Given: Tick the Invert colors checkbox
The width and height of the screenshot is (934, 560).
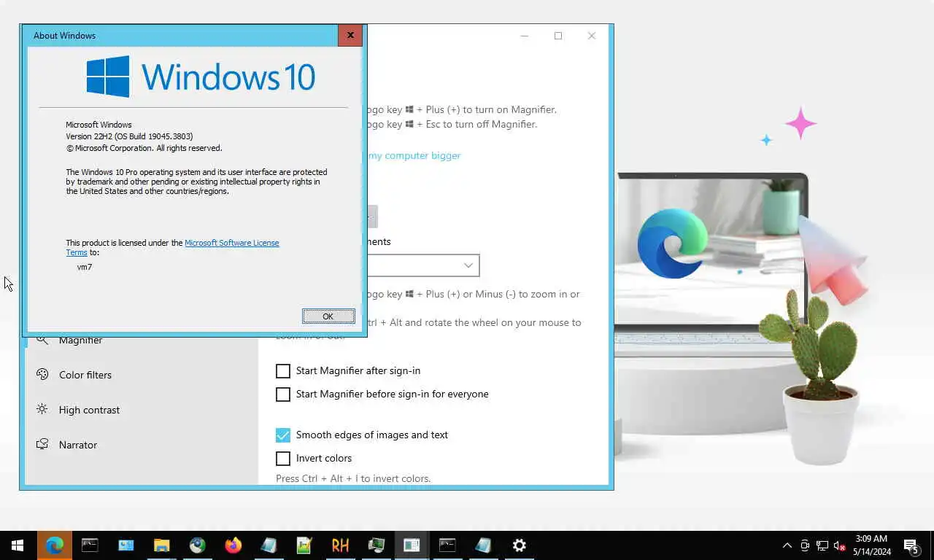Looking at the screenshot, I should 283,459.
